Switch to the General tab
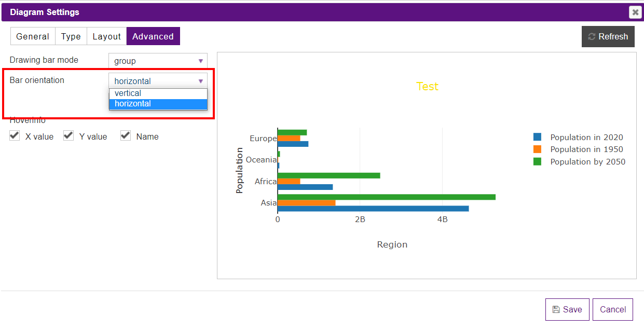 point(33,36)
